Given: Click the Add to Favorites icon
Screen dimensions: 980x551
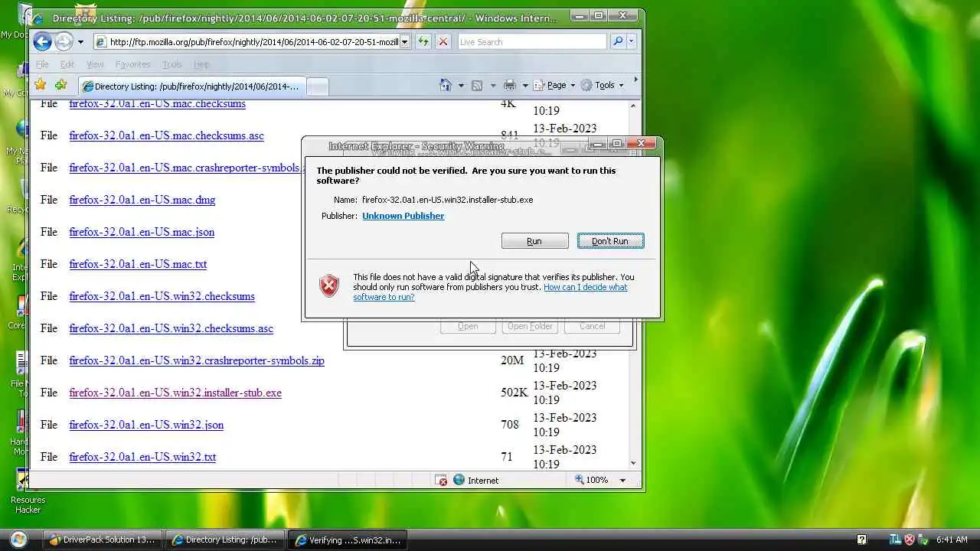Looking at the screenshot, I should tap(61, 85).
